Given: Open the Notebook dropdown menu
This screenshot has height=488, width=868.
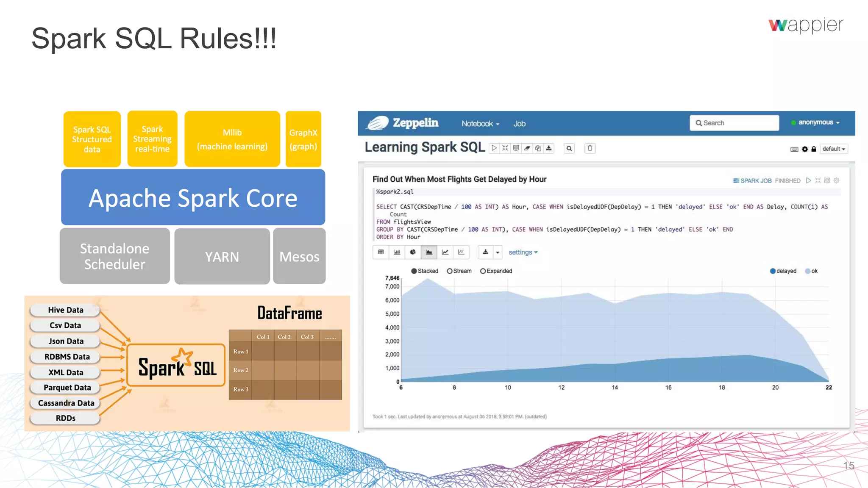Looking at the screenshot, I should coord(480,124).
